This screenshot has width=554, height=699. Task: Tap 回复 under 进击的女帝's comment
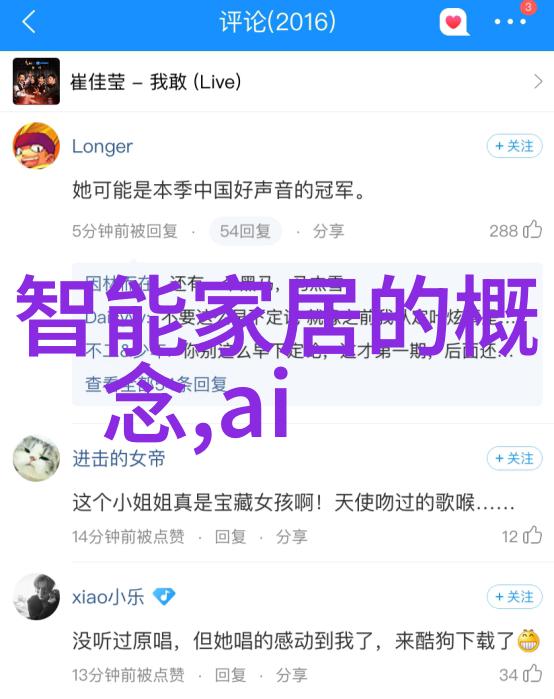point(230,536)
